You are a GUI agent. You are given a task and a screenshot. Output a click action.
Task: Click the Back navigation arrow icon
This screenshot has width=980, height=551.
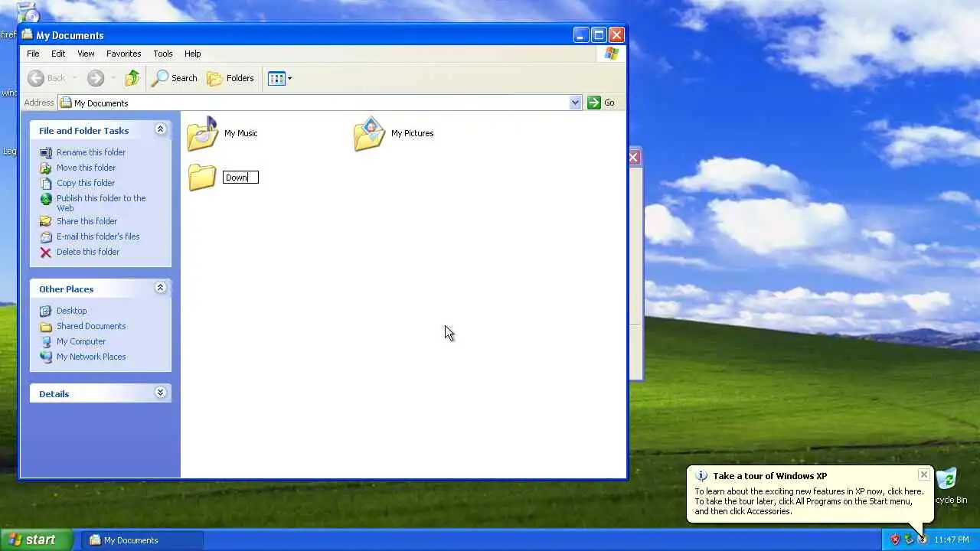35,78
